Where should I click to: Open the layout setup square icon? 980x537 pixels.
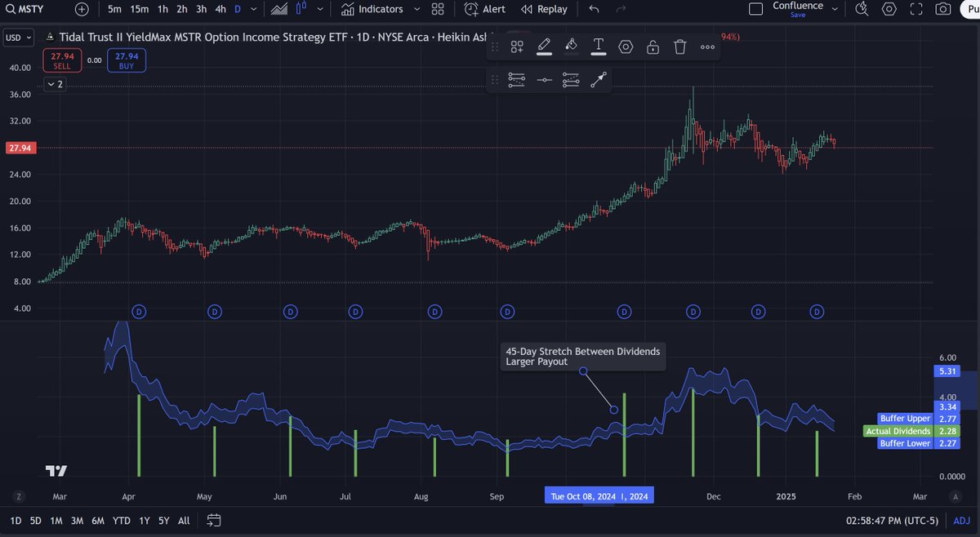pos(756,8)
